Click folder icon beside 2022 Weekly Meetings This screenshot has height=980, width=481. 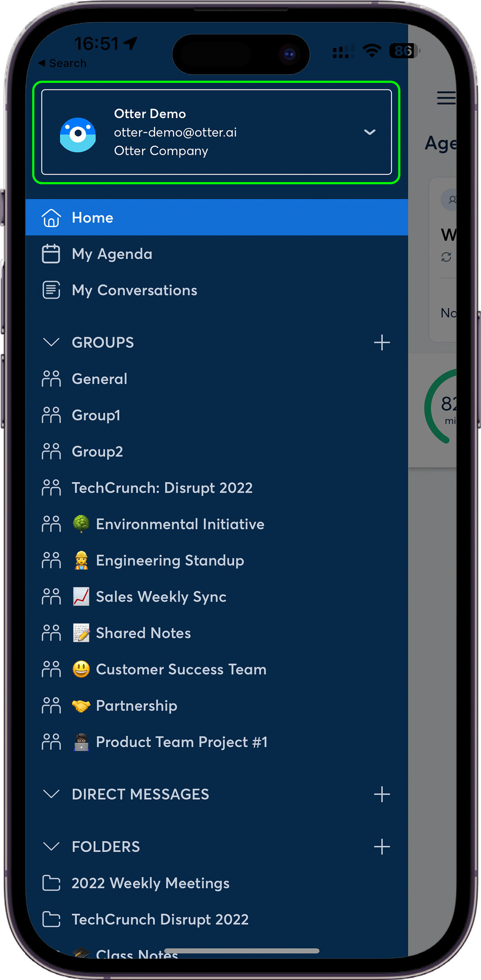click(51, 883)
